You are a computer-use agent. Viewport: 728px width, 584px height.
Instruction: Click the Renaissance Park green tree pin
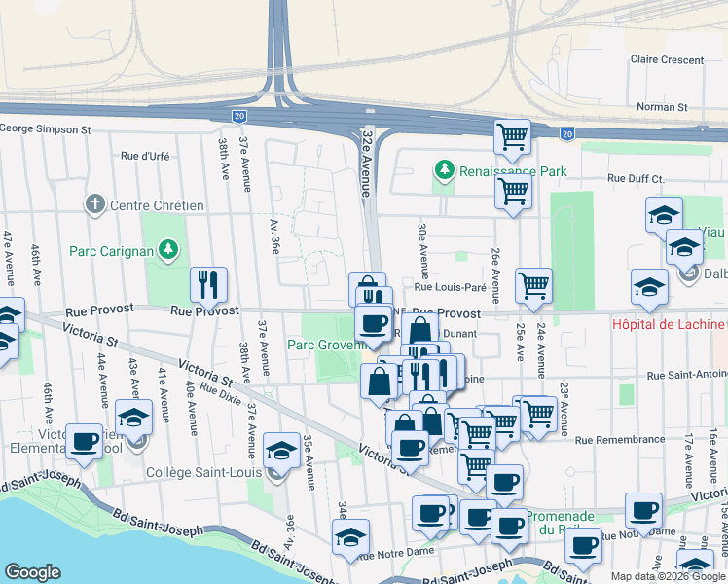click(x=445, y=170)
